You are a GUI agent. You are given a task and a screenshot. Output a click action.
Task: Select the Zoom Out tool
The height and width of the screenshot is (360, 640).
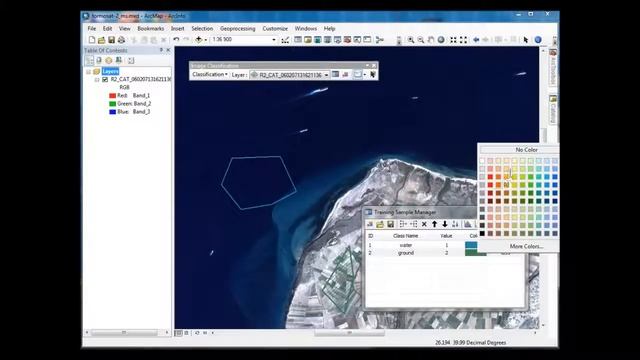point(420,40)
